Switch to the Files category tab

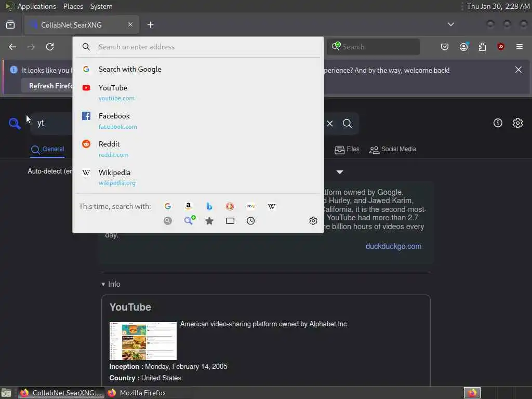[347, 149]
